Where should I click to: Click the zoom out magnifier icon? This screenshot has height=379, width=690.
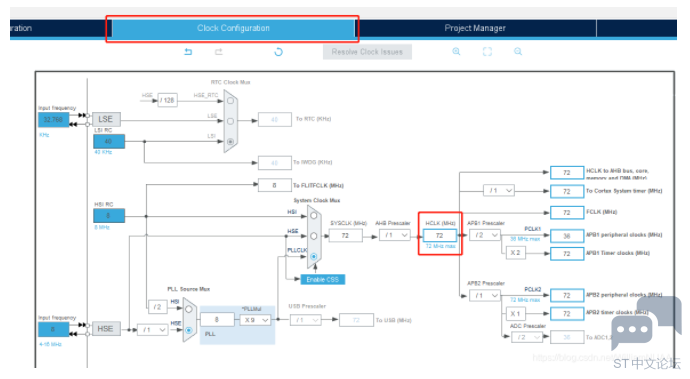pos(518,52)
